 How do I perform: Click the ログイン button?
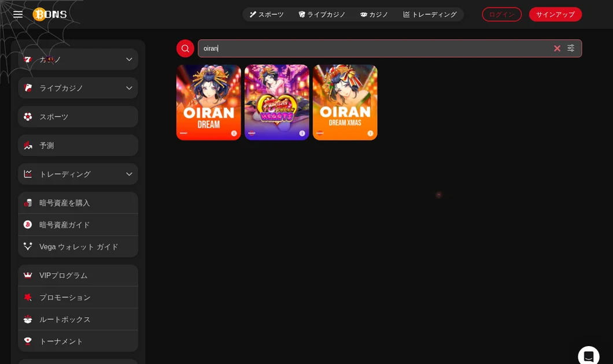[x=501, y=14]
